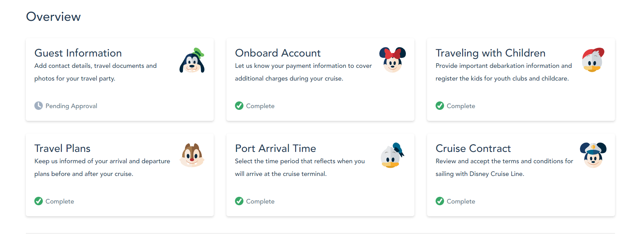Click the Minnie Mouse character icon
The width and height of the screenshot is (644, 236).
point(392,60)
